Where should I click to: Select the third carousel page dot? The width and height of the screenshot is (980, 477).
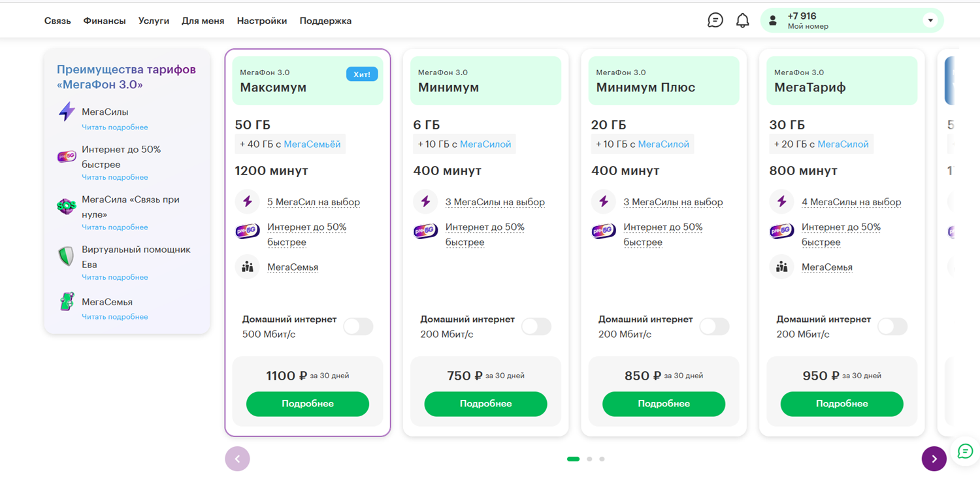pyautogui.click(x=602, y=459)
